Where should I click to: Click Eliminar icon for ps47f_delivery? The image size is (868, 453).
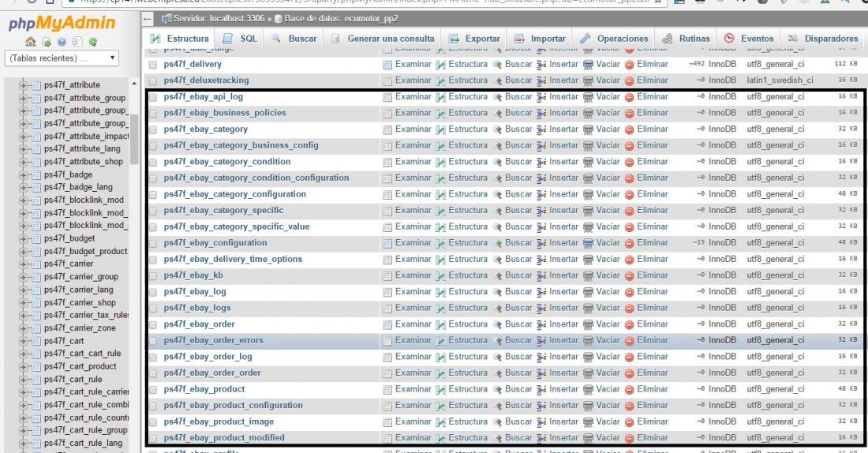point(630,65)
